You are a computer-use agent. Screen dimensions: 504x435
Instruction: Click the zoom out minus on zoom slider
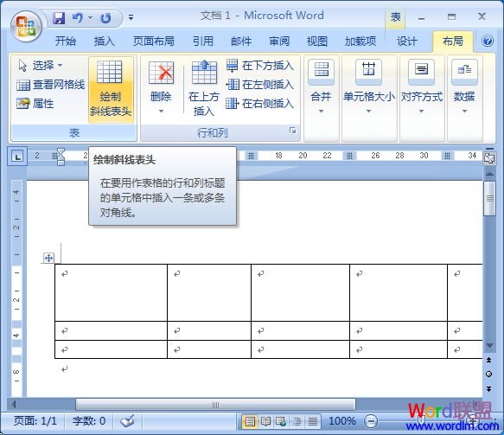[x=371, y=421]
